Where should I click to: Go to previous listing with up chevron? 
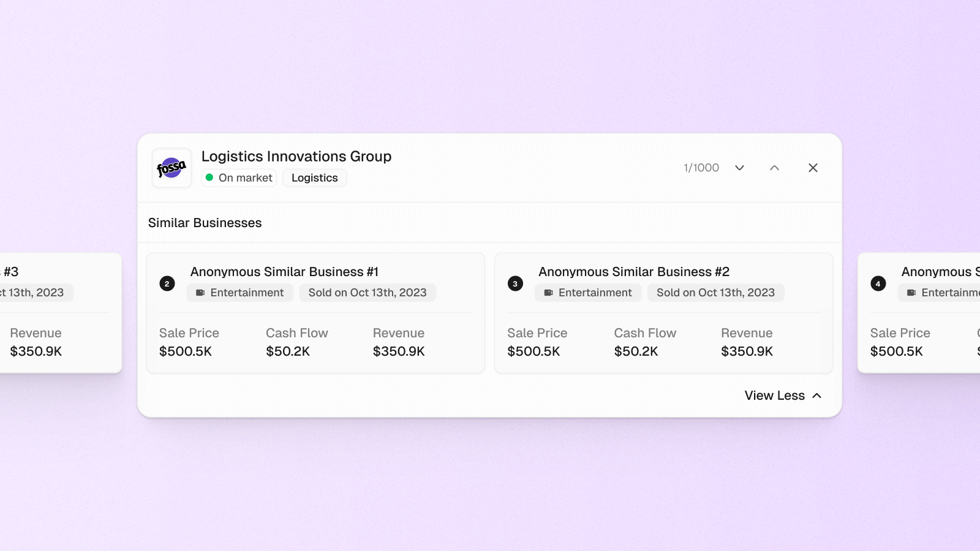click(774, 168)
